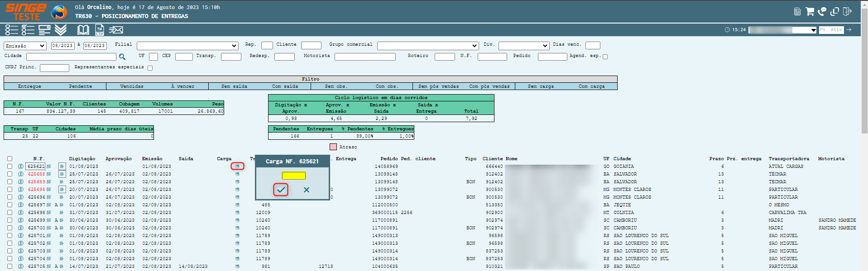Click the carga icon on row 625698
868x271 pixels.
pyautogui.click(x=237, y=213)
